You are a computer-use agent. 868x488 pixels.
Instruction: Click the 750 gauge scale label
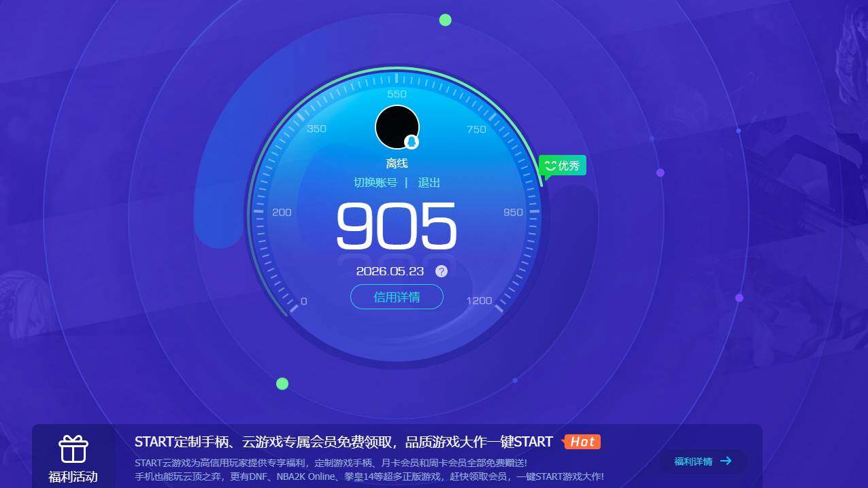[x=477, y=129]
